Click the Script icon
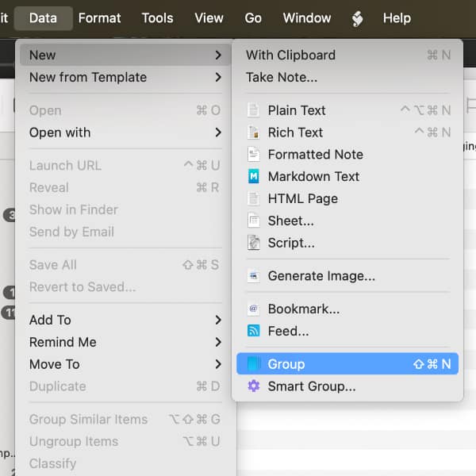This screenshot has height=476, width=476. tap(254, 243)
